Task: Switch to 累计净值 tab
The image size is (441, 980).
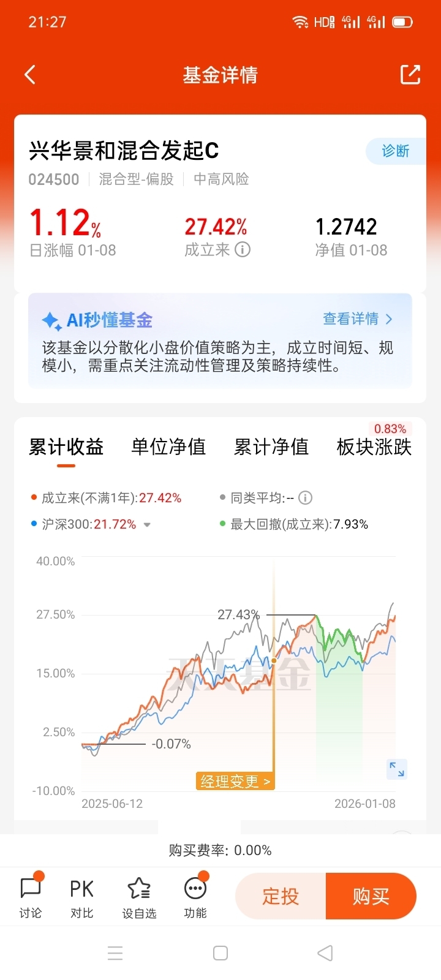Action: pos(271,447)
